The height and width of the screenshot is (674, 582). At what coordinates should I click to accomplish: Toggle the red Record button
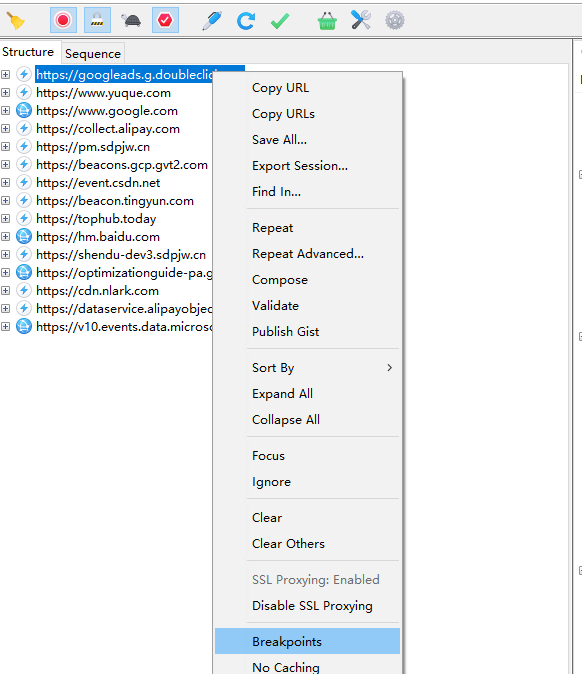[63, 20]
